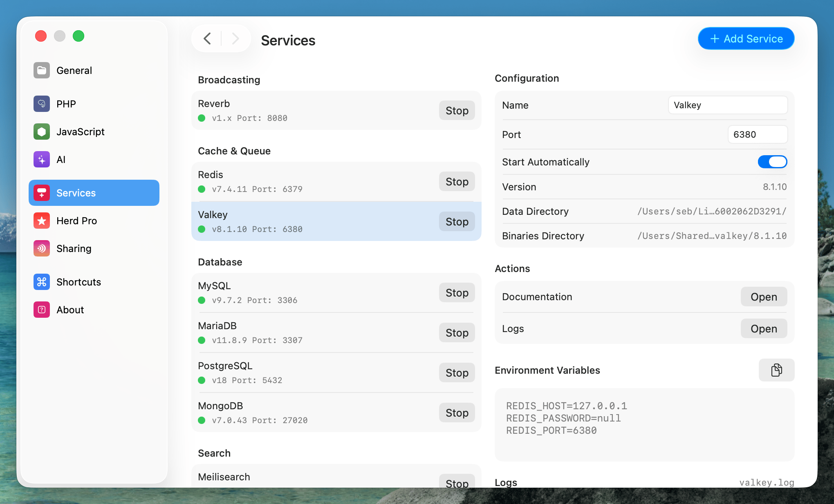Click the Add Service button
The width and height of the screenshot is (834, 504).
tap(746, 39)
